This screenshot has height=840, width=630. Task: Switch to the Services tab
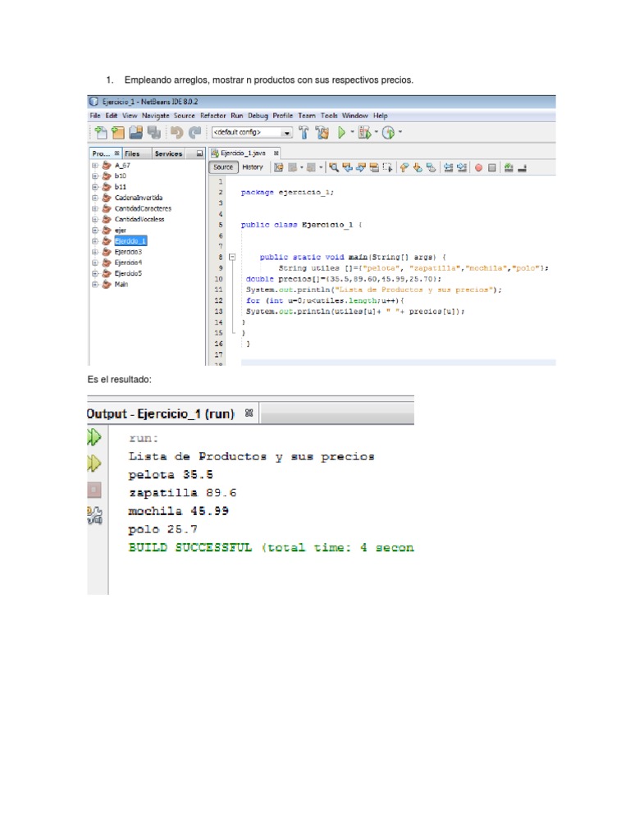168,153
